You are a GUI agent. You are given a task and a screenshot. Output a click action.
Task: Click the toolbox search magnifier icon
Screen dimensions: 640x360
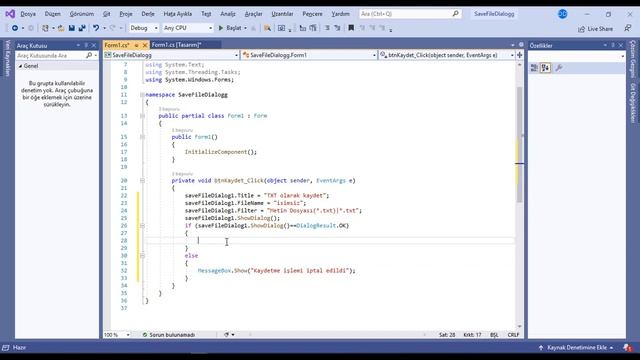[x=89, y=55]
